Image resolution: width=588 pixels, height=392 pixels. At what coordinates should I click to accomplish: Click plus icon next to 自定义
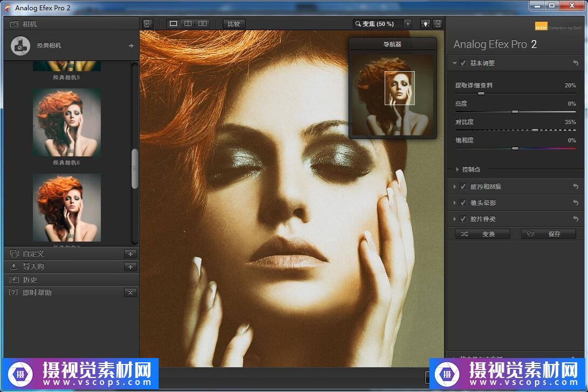(x=130, y=253)
